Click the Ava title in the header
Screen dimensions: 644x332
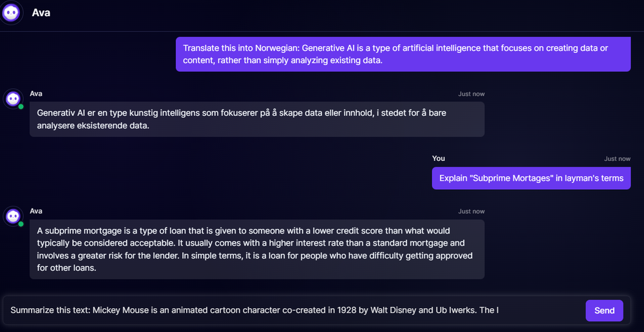(41, 12)
